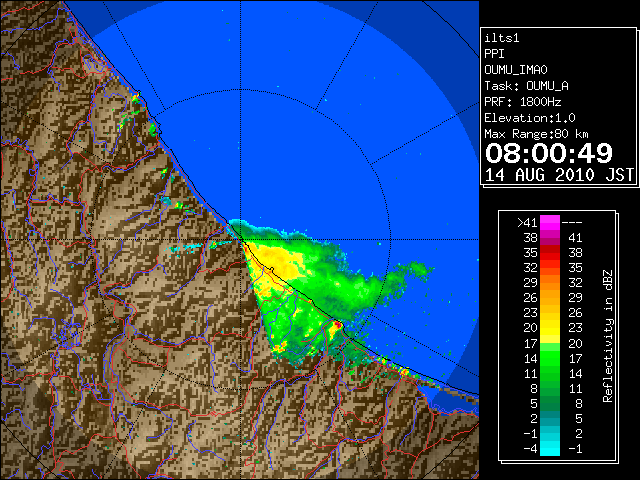Screen dimensions: 640x480
Task: Select the "Elevation:1.0" text
Action: pyautogui.click(x=530, y=118)
